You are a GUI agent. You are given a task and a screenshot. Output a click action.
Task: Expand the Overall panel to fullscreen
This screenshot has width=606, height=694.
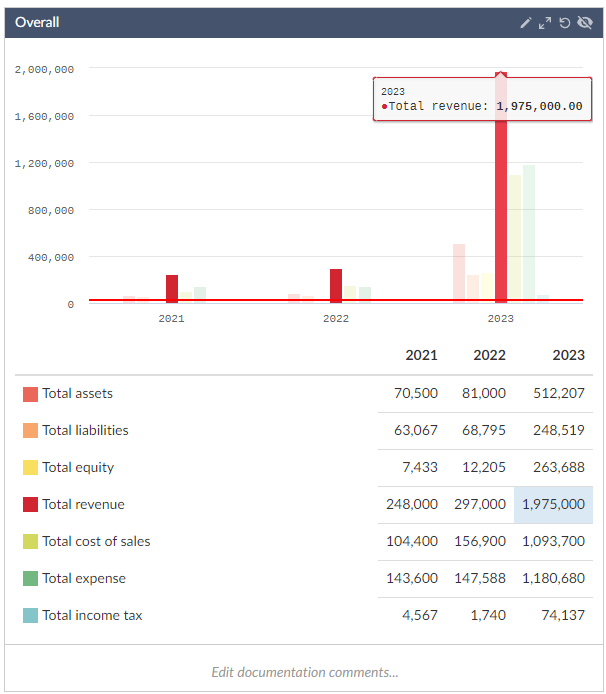545,22
